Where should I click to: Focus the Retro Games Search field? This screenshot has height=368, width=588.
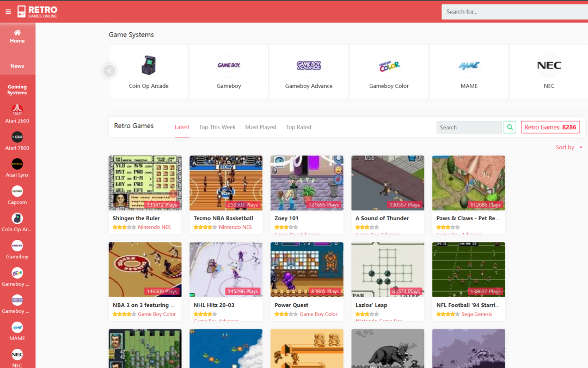tap(469, 127)
